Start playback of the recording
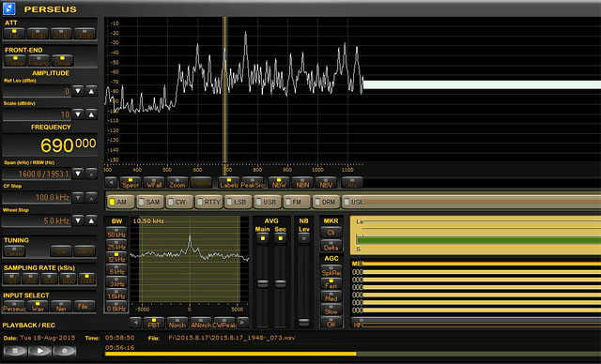The width and height of the screenshot is (601, 364). point(39,351)
